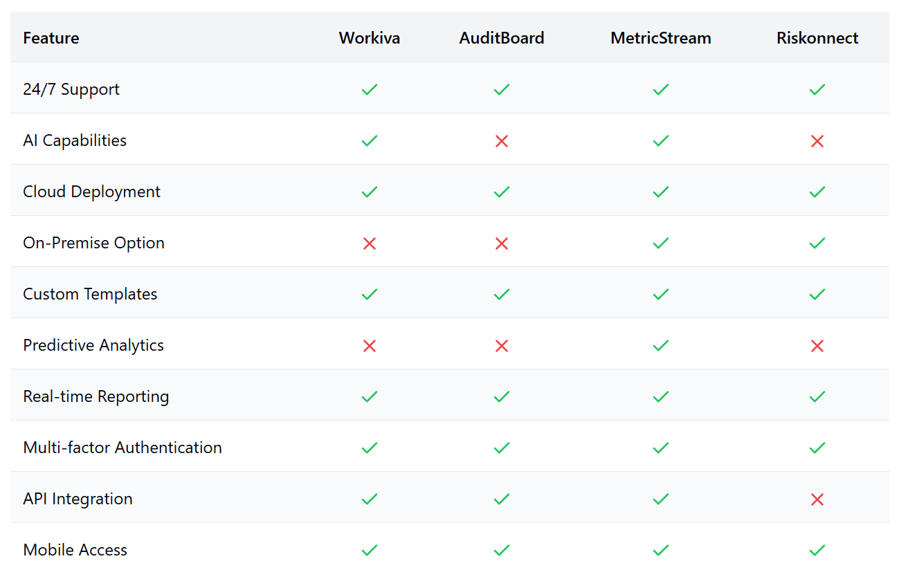Click the AuditBoard column header
The image size is (899, 588).
[501, 38]
